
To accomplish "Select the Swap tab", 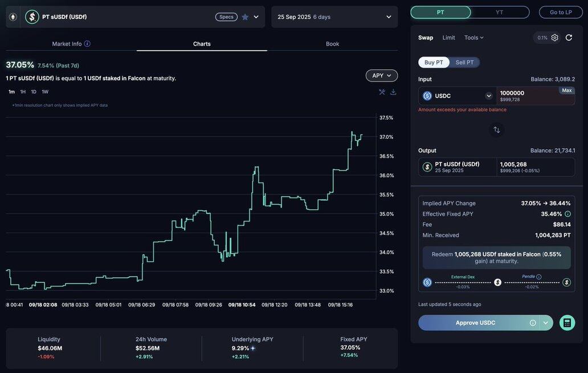I will [426, 38].
